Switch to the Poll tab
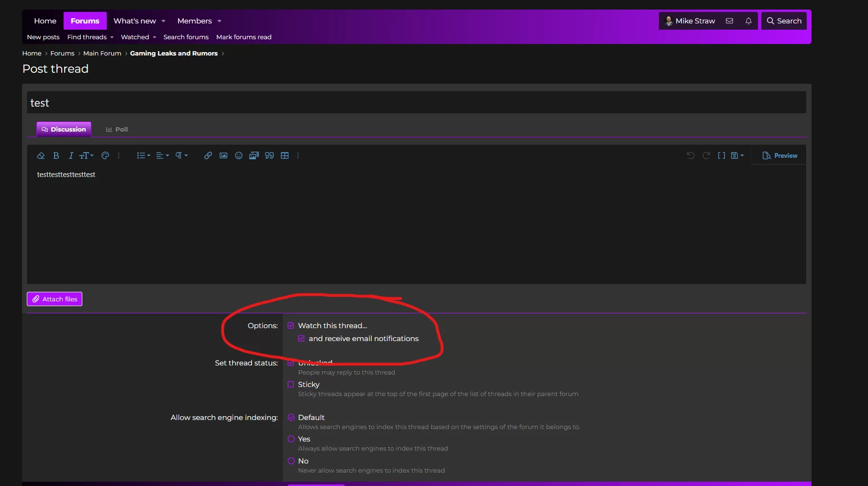The width and height of the screenshot is (868, 486). click(x=117, y=130)
